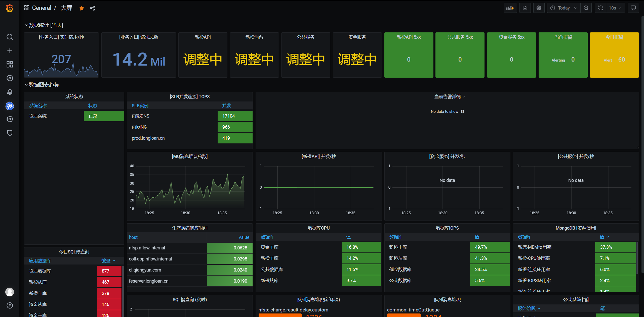
Task: Open the Today time range picker
Action: 563,8
